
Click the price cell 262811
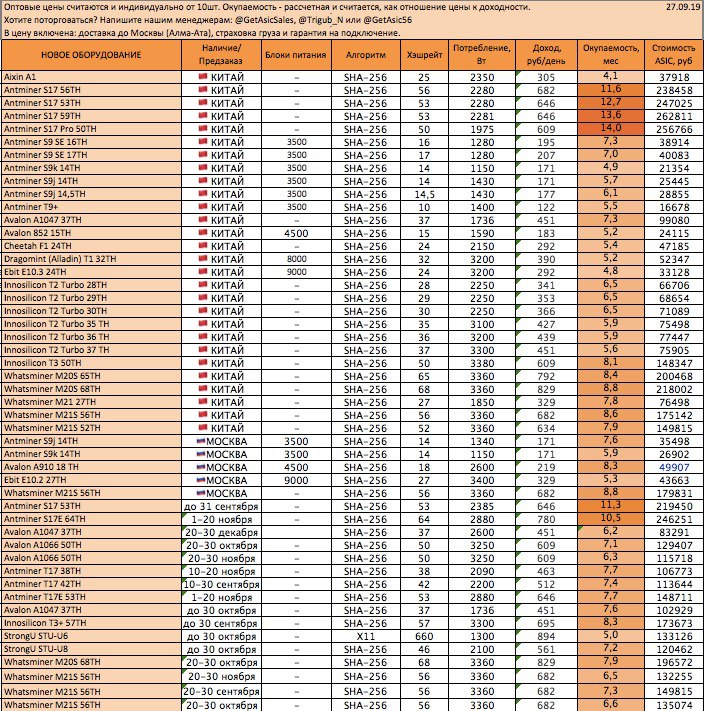[674, 116]
